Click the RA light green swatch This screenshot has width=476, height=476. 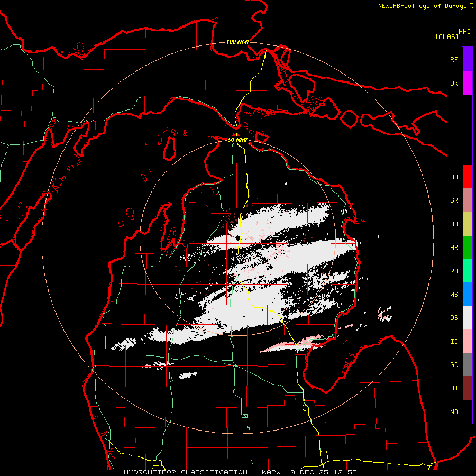tap(467, 271)
